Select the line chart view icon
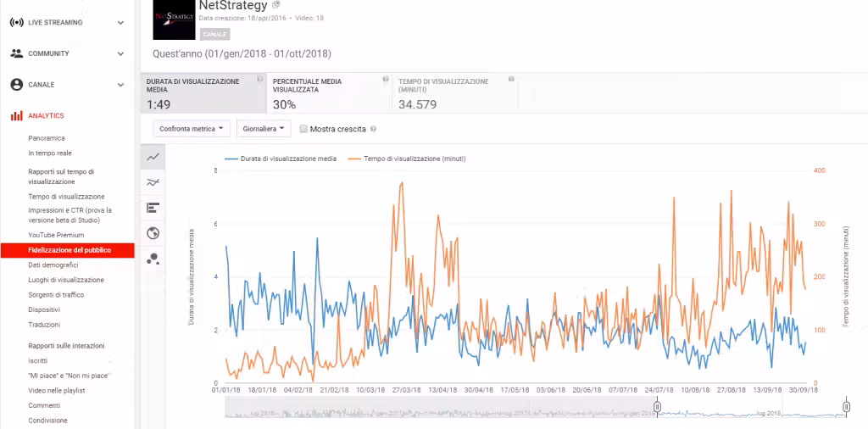The width and height of the screenshot is (868, 429). [153, 157]
